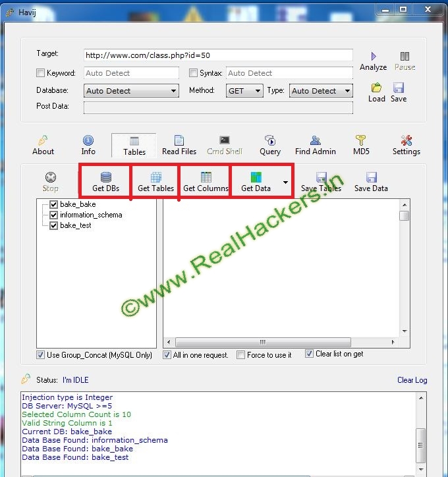Click the Post Data field

[x=218, y=107]
